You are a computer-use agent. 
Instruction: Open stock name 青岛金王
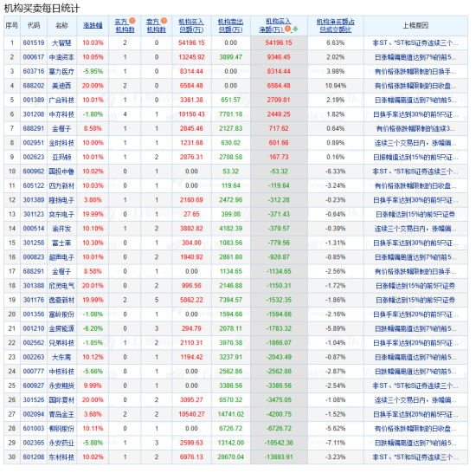61,414
